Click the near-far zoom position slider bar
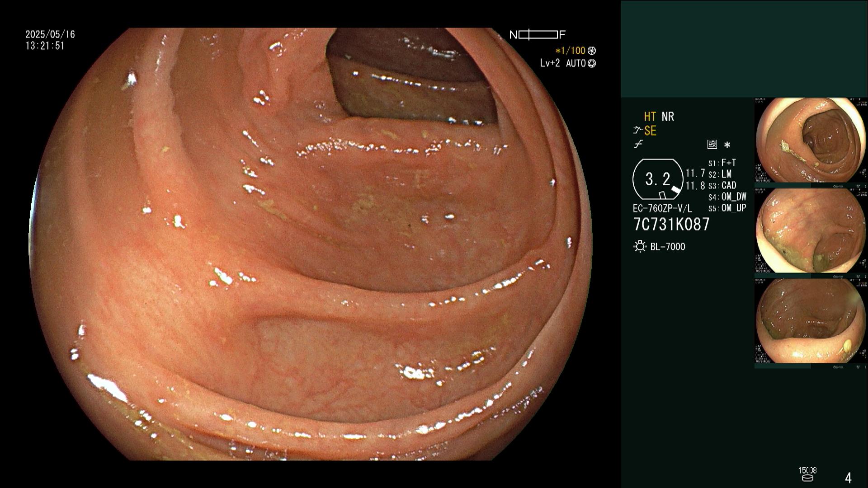 point(538,35)
